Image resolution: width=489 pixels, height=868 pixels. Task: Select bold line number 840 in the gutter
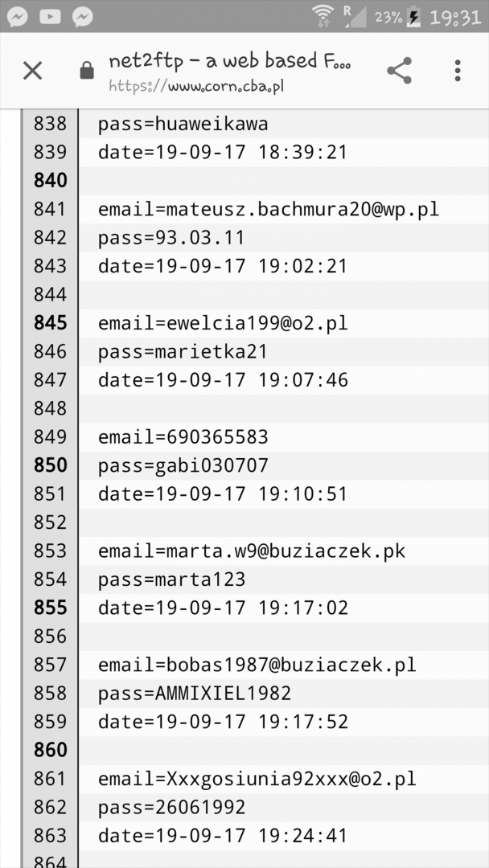(x=50, y=181)
